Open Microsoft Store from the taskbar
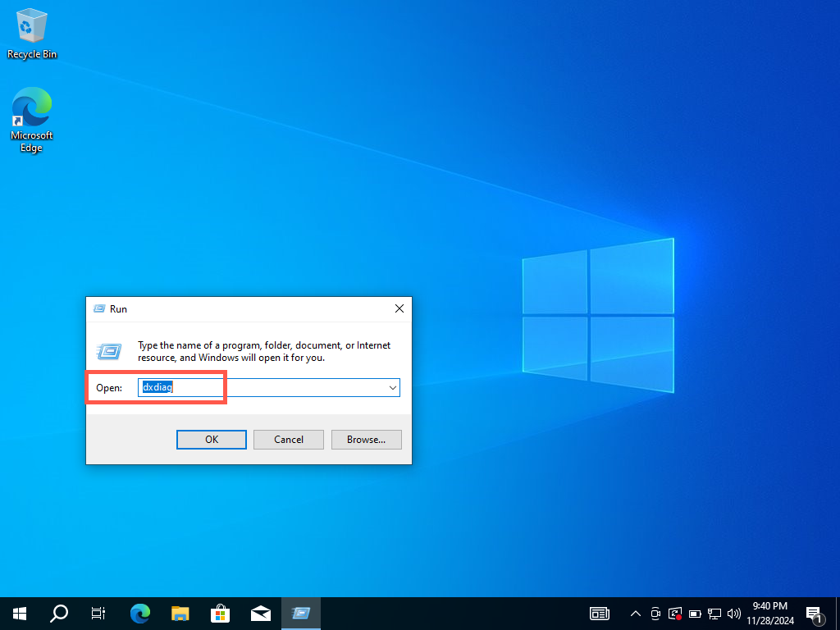Viewport: 840px width, 630px height. 220,613
